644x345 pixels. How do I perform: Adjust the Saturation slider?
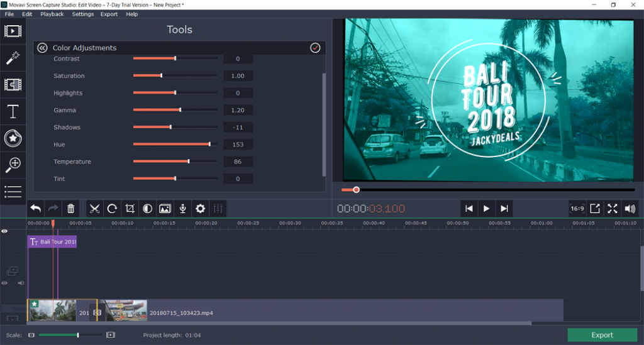[x=175, y=76]
